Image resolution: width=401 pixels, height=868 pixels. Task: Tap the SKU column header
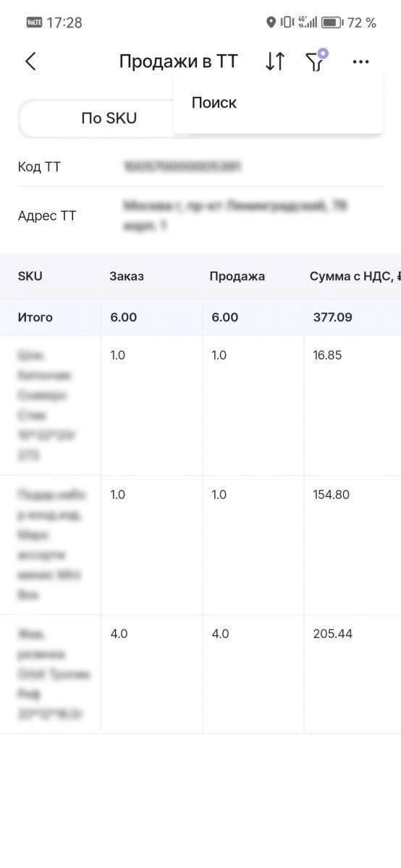30,276
